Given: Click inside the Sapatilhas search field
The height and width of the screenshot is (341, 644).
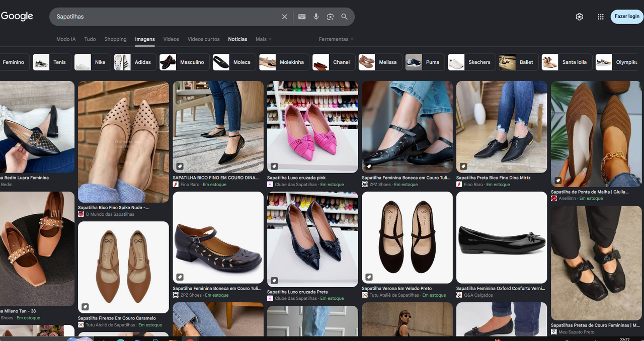Looking at the screenshot, I should (166, 17).
